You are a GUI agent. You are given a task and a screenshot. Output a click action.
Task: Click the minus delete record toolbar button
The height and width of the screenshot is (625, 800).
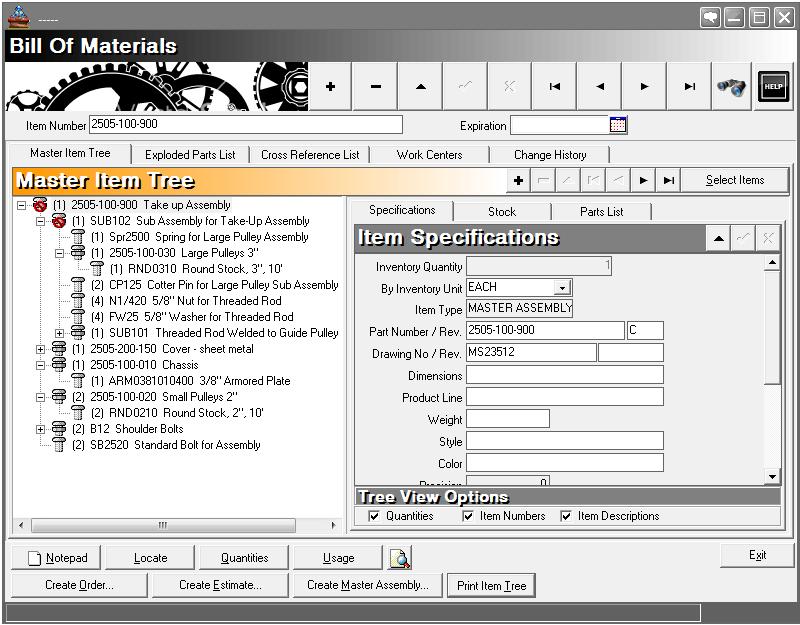coord(375,87)
